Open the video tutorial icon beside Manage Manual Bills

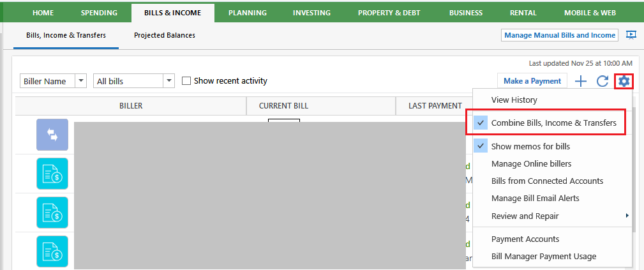tap(631, 35)
